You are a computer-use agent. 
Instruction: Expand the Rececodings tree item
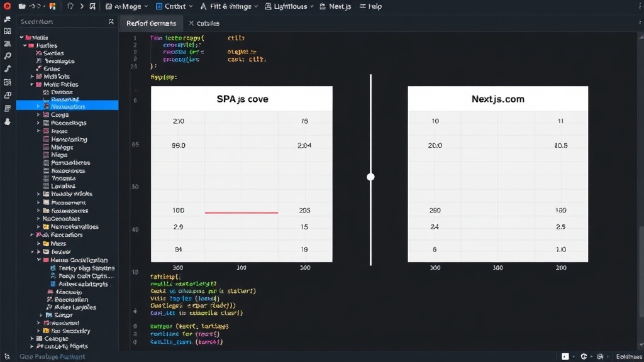[38, 123]
